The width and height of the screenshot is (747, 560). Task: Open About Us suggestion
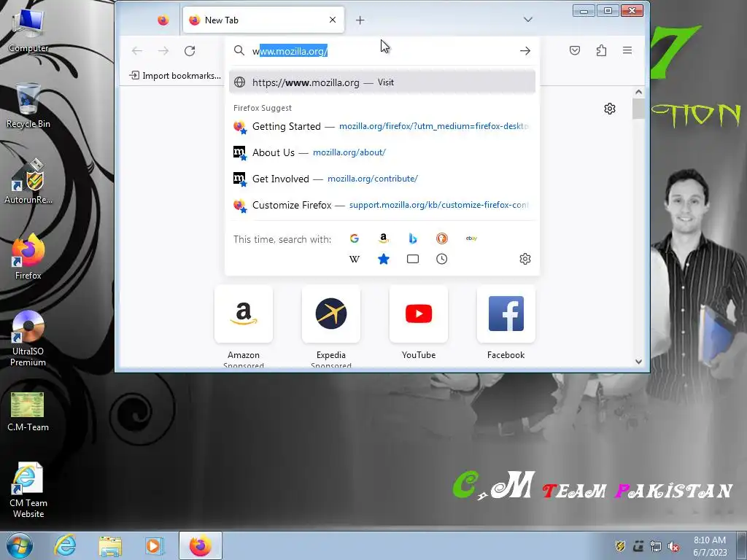coord(382,152)
